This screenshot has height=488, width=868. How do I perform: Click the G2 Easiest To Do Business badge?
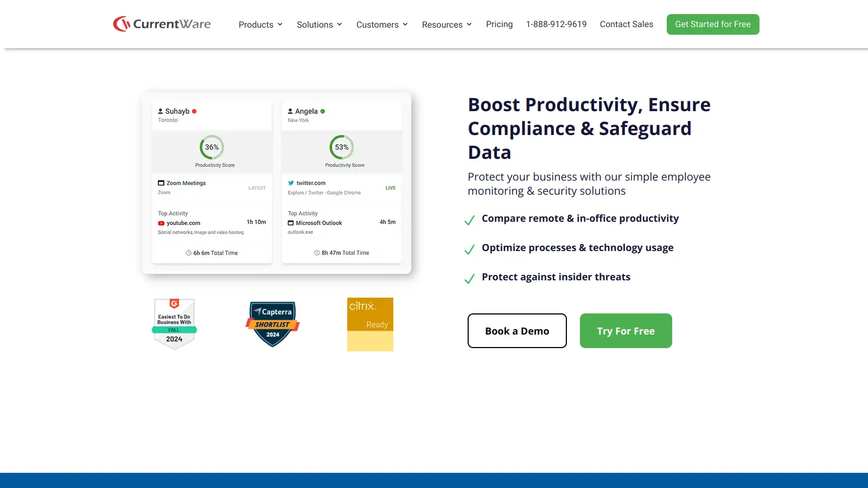coord(174,324)
